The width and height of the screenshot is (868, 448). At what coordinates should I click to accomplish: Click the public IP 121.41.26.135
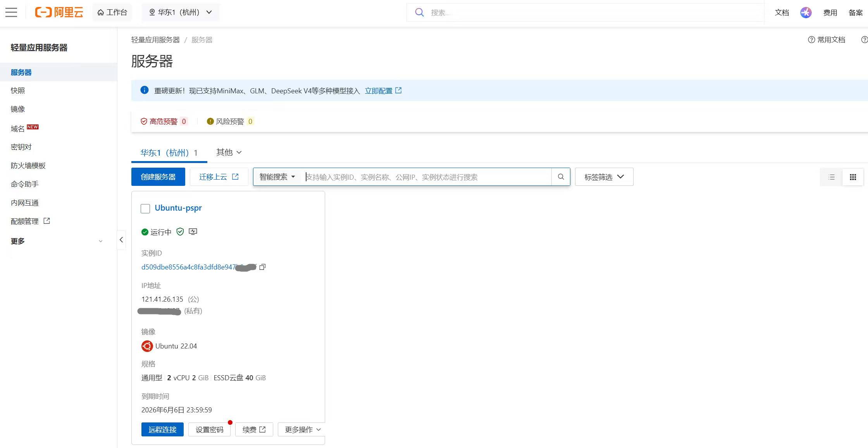click(162, 299)
